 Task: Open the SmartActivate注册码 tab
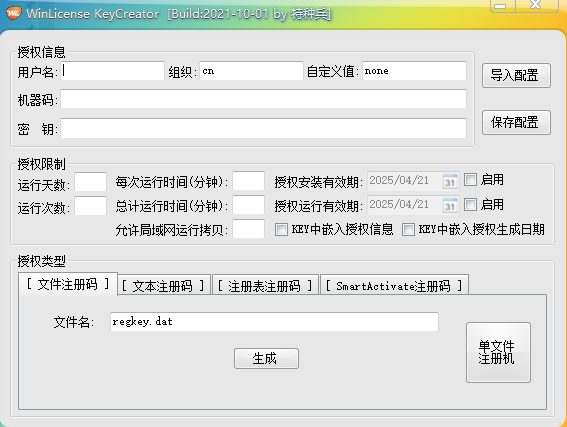click(394, 285)
